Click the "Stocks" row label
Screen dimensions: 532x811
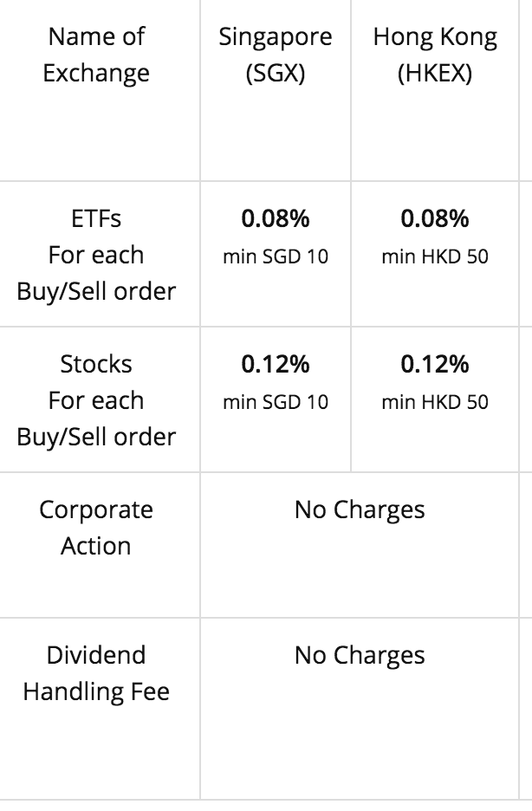pos(96,364)
